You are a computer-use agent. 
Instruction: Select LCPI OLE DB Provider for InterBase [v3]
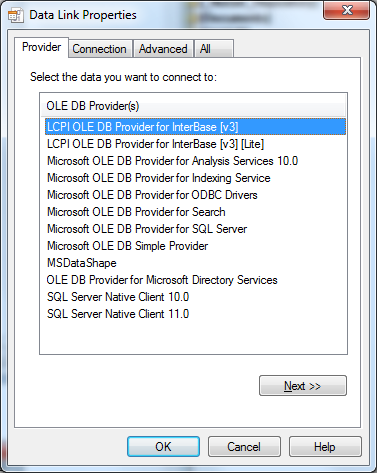coord(195,127)
